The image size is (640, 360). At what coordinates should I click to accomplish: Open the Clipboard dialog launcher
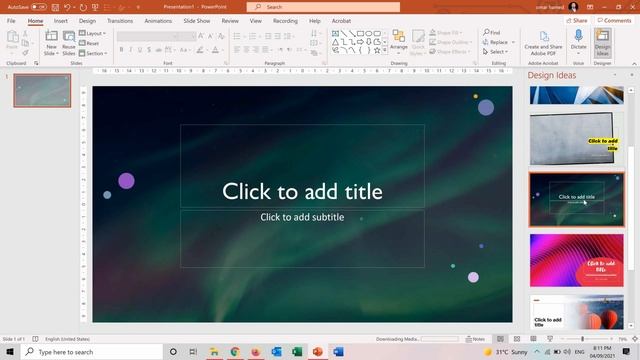coord(36,63)
